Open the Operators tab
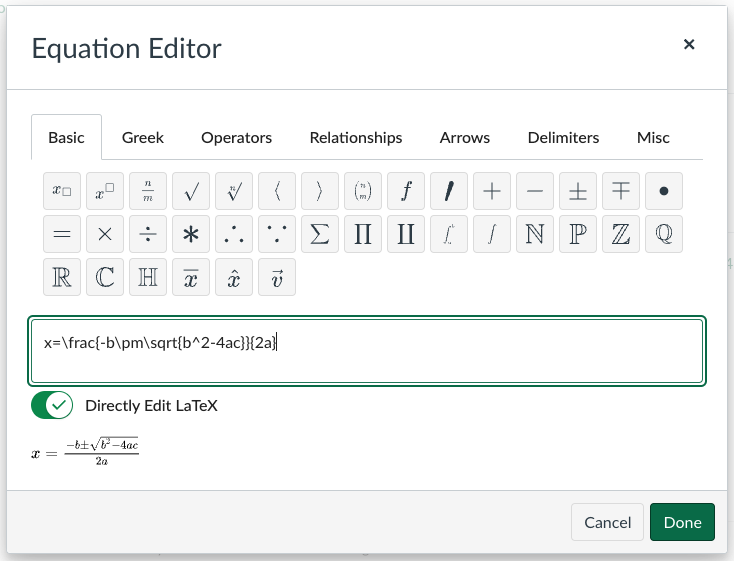 tap(236, 138)
